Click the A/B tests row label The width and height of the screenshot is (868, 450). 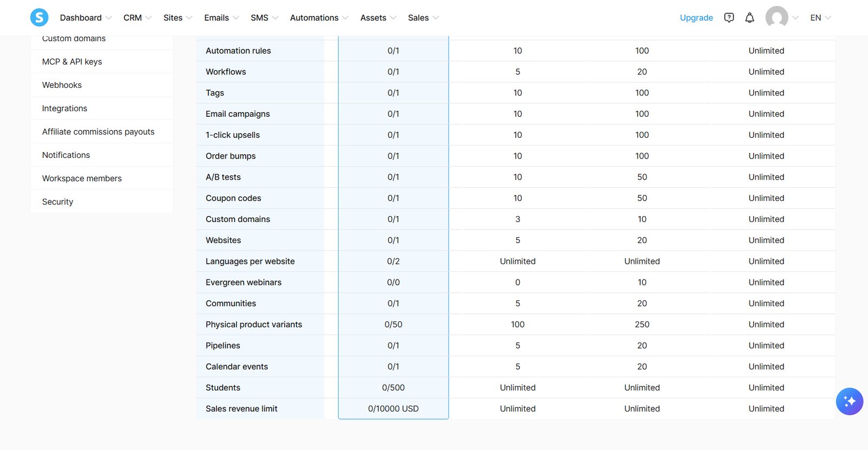click(x=223, y=177)
